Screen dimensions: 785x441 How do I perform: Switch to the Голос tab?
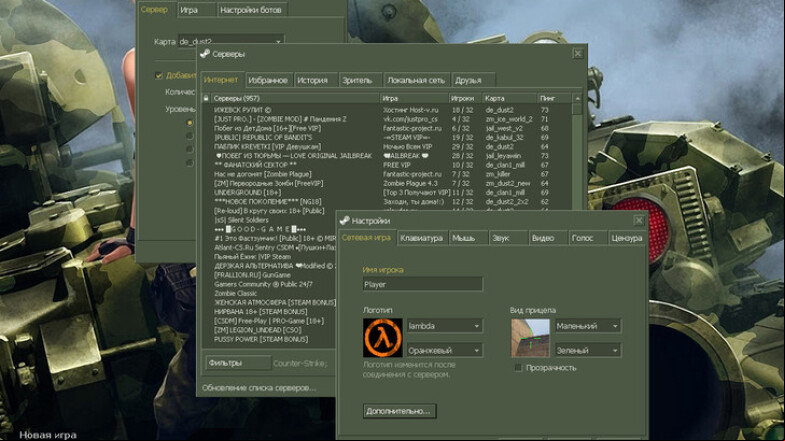coord(587,238)
